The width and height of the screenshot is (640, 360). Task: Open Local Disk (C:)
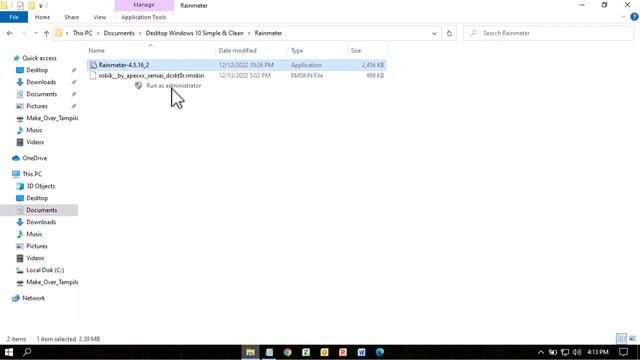coord(45,270)
